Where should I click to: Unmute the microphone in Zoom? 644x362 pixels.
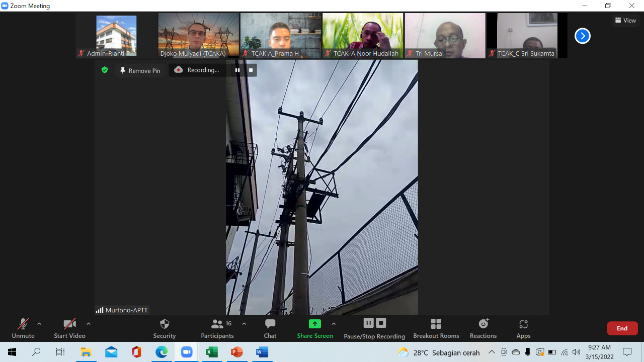23,329
